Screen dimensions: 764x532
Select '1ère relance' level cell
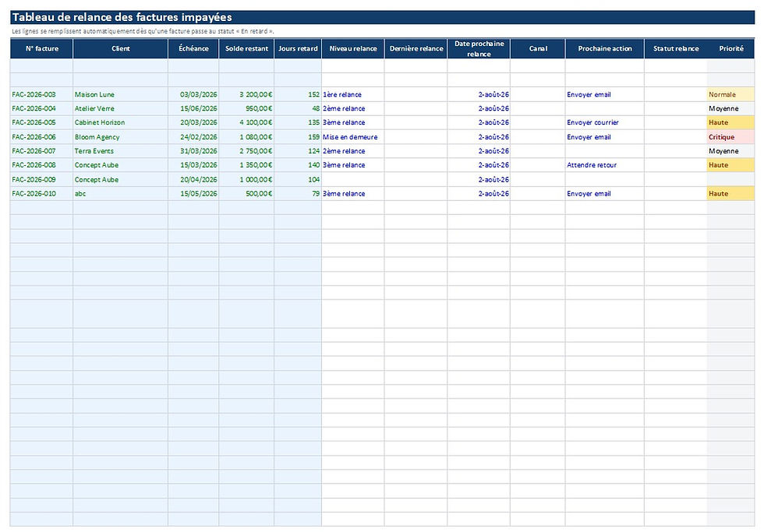(352, 94)
